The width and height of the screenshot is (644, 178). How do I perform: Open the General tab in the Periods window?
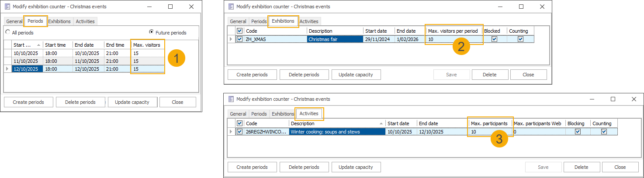point(14,21)
